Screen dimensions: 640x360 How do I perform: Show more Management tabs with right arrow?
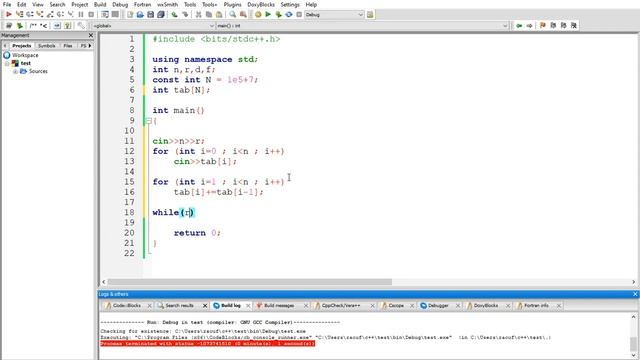tap(90, 46)
